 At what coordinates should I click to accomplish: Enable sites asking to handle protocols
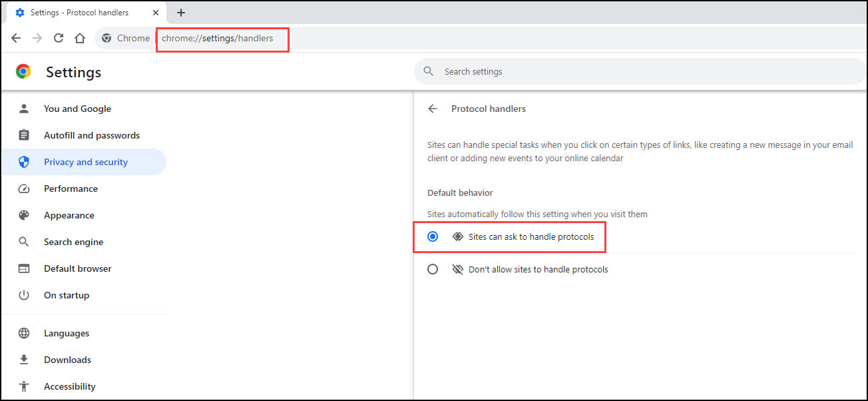point(433,236)
